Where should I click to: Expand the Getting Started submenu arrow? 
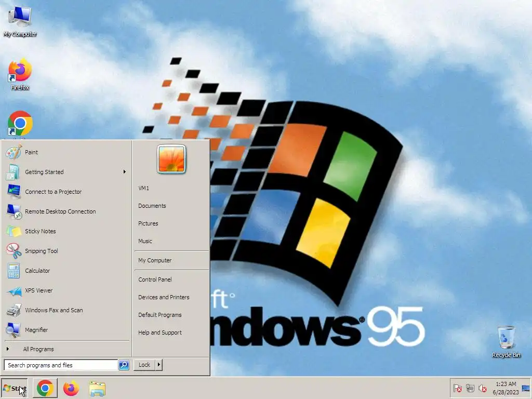point(125,172)
